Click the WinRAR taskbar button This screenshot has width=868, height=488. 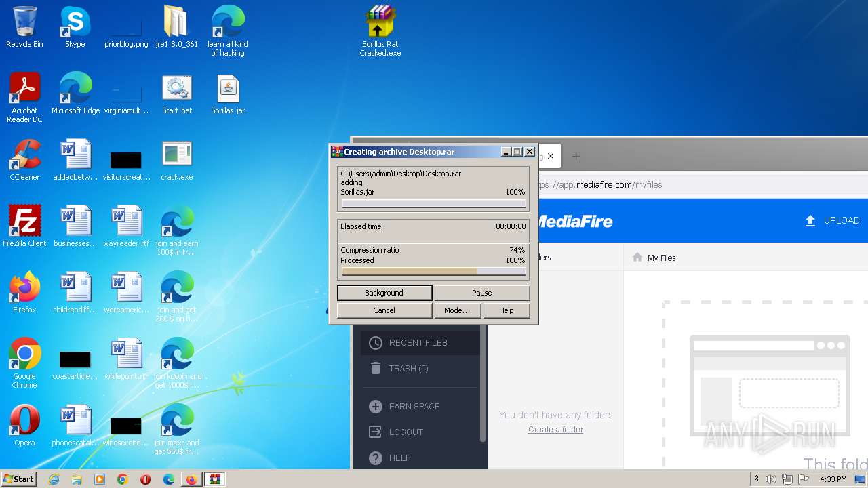(x=215, y=479)
